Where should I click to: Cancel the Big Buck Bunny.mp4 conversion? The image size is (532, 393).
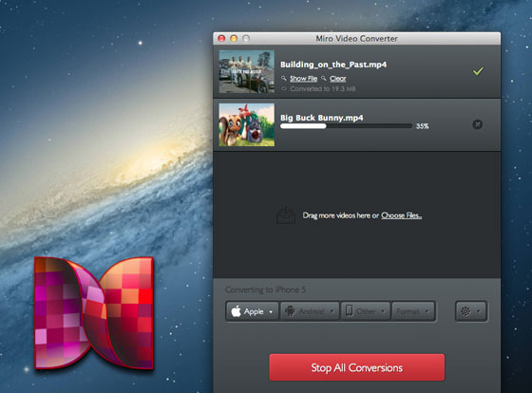pos(477,124)
